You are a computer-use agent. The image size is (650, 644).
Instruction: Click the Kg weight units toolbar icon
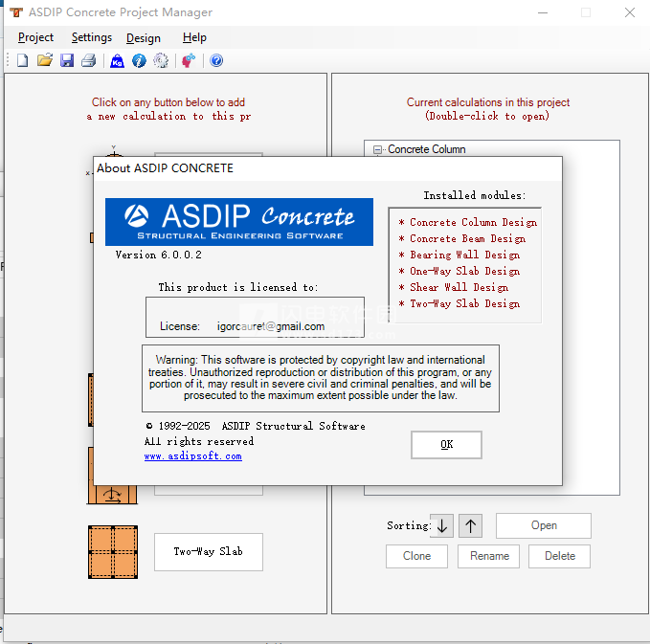tap(118, 61)
